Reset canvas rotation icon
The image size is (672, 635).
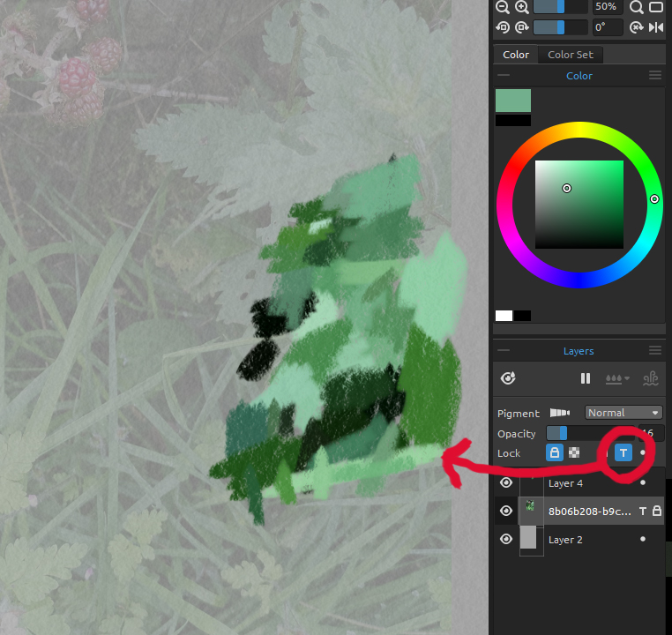click(637, 27)
